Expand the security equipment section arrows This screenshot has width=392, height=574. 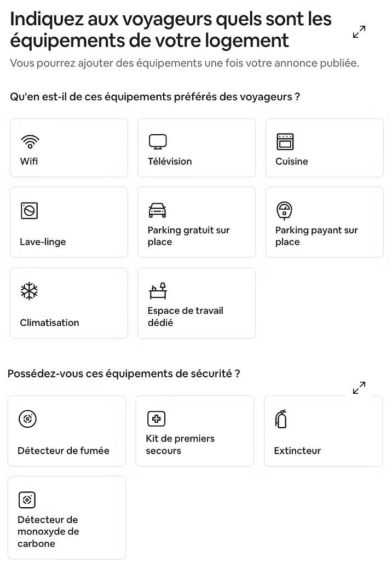[x=359, y=387]
